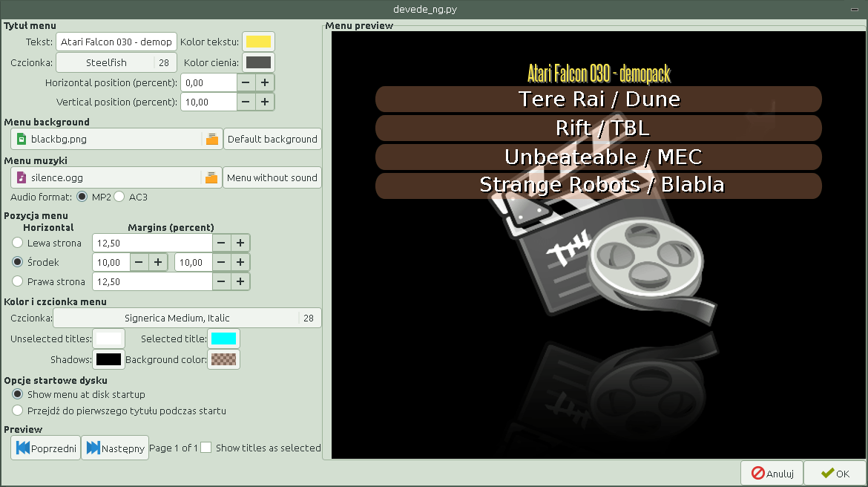This screenshot has height=487, width=868.
Task: Confirm settings with OK button
Action: 835,473
